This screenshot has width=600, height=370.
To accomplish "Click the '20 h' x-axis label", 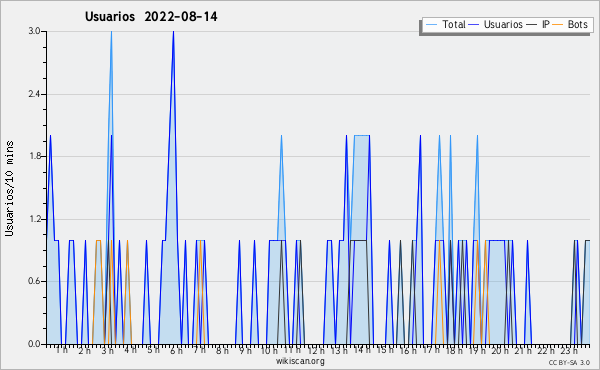I will tap(499, 350).
